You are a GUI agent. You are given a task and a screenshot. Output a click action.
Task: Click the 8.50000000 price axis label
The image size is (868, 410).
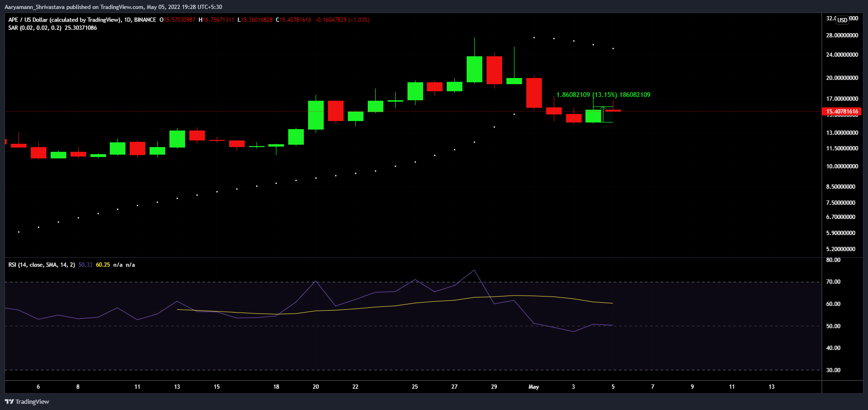pos(841,187)
